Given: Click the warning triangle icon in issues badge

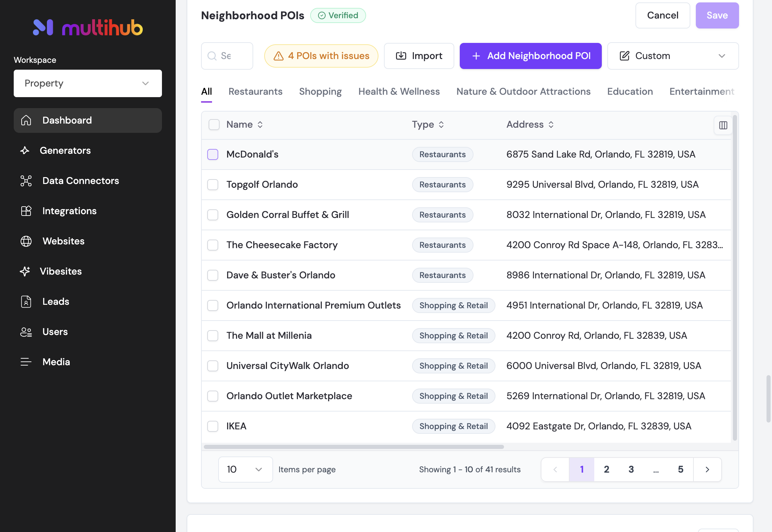Looking at the screenshot, I should click(278, 56).
